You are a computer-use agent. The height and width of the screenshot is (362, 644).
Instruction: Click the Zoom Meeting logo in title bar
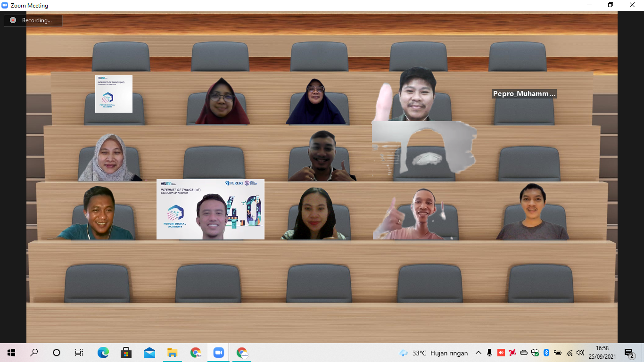coord(5,6)
